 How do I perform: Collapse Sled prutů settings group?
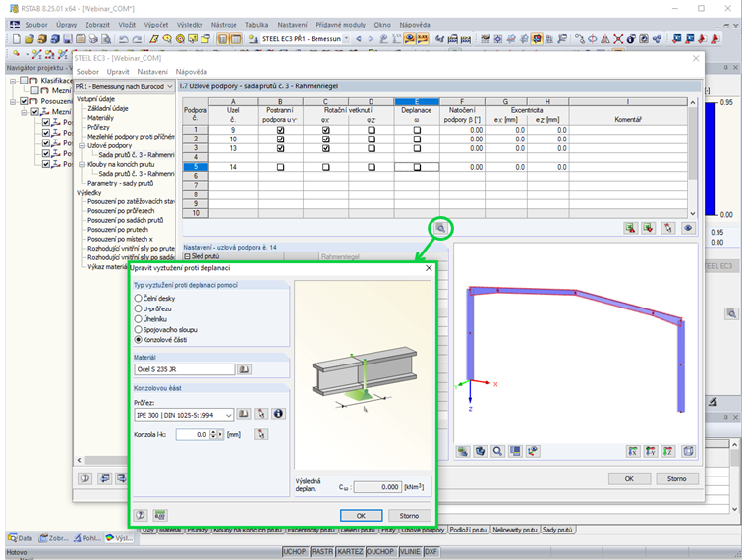187,256
